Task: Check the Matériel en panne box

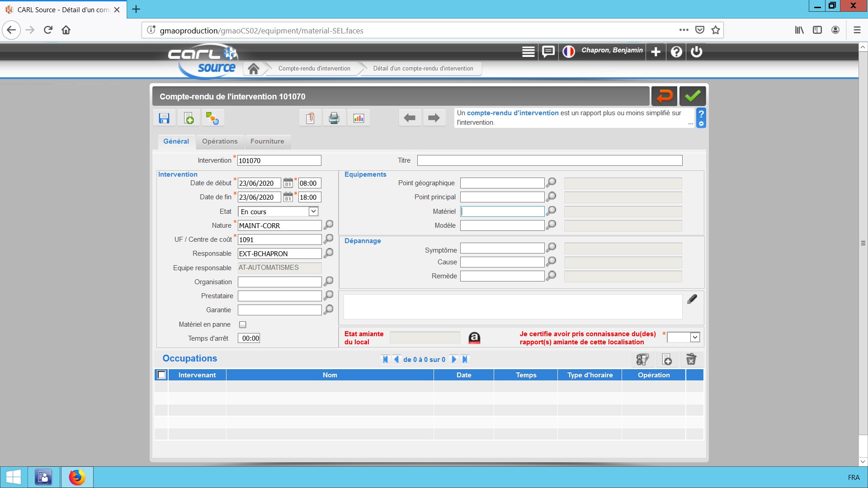Action: tap(243, 324)
